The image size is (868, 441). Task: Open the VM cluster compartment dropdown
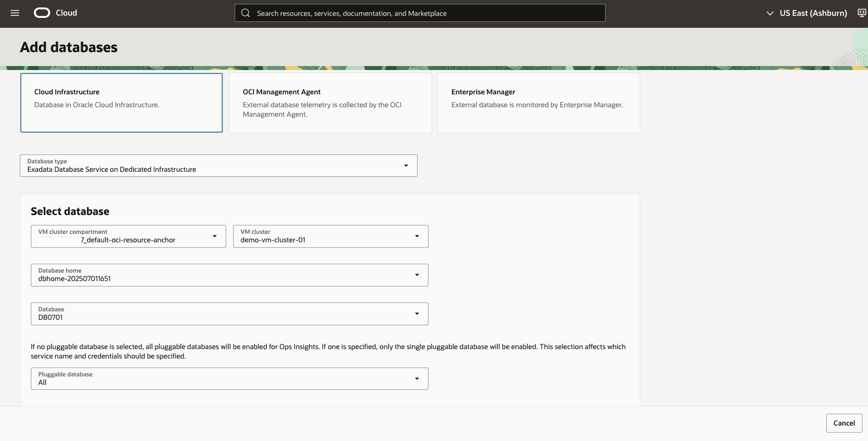click(128, 236)
